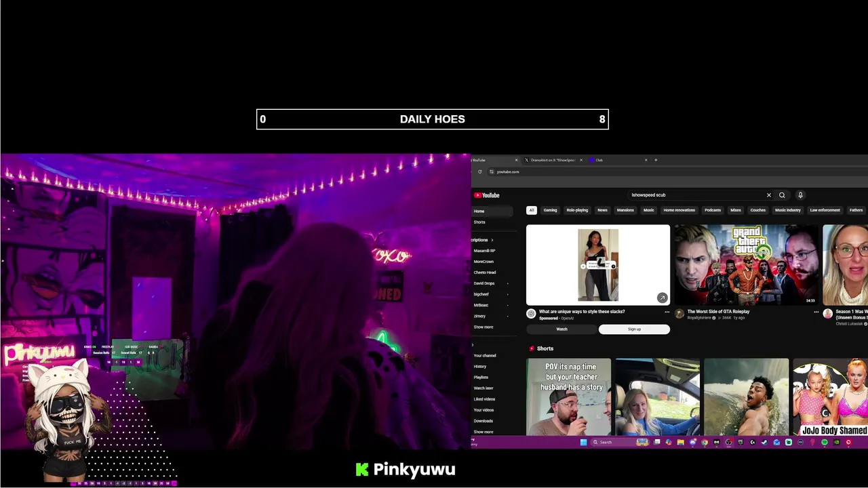Start voice search with the microphone icon
Screen dimensions: 868x488
[800, 195]
